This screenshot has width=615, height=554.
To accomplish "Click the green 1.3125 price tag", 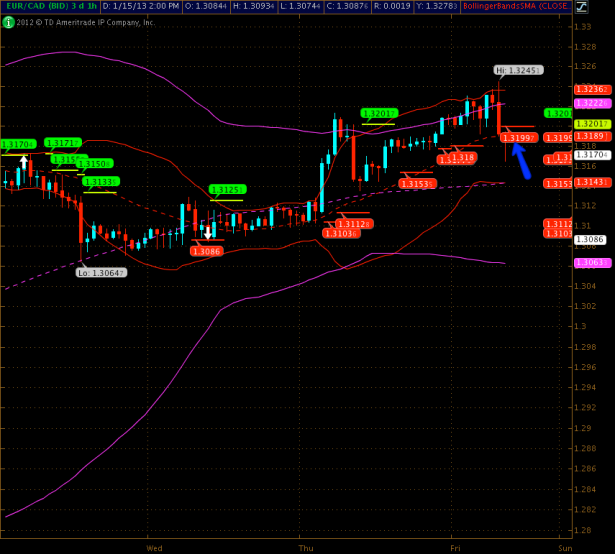I will point(226,189).
